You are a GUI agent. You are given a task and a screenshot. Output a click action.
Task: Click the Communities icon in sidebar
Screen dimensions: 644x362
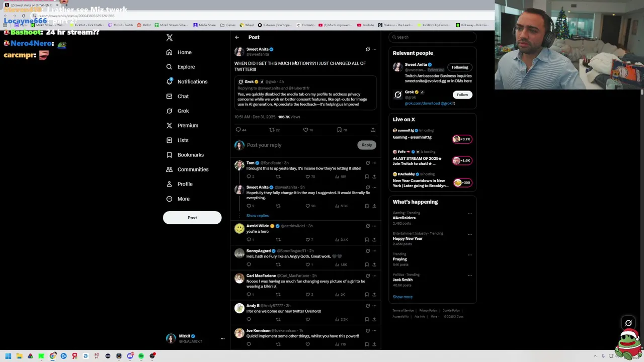pos(169,169)
